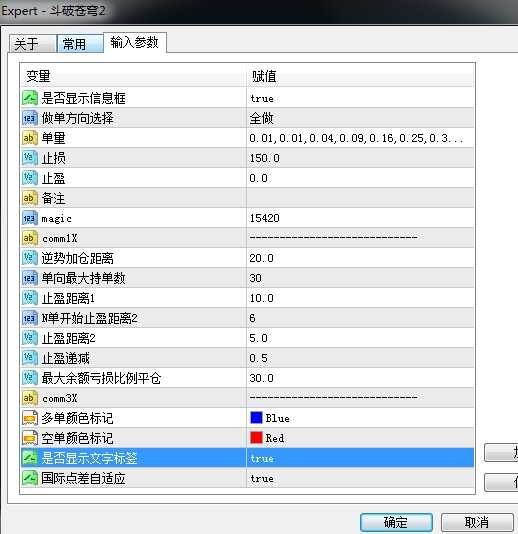Click the string ab icon beside 单量

pyautogui.click(x=30, y=138)
